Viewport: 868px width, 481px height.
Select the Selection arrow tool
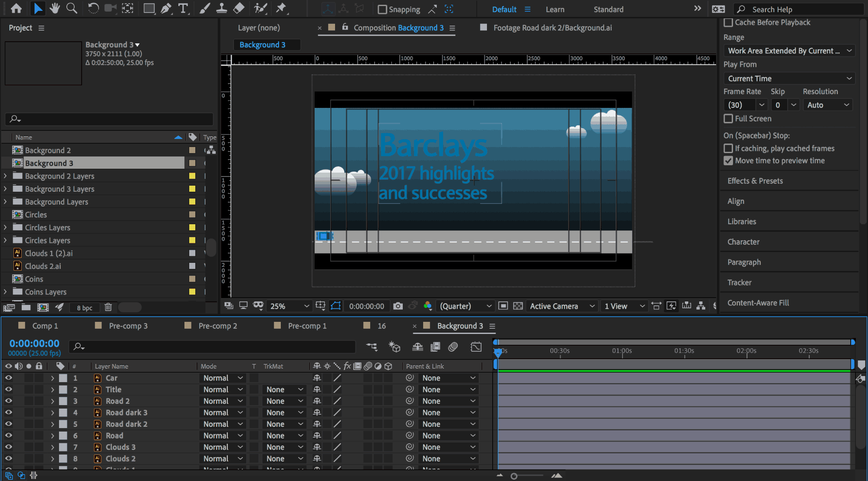[38, 8]
